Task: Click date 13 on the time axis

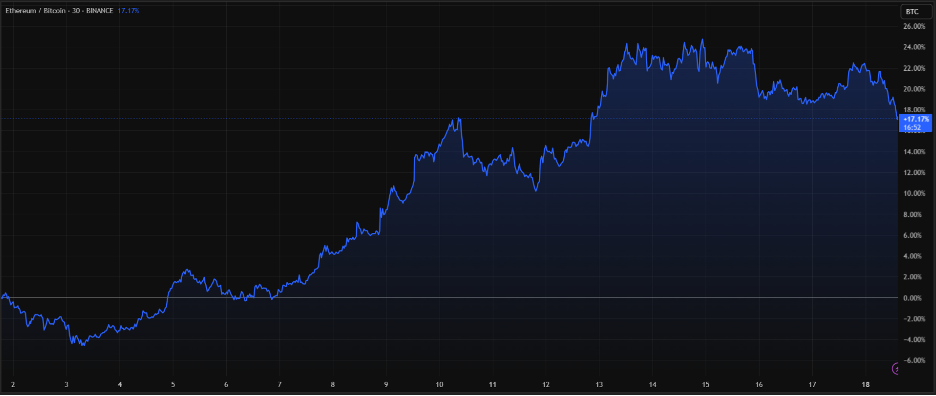Action: pyautogui.click(x=599, y=385)
